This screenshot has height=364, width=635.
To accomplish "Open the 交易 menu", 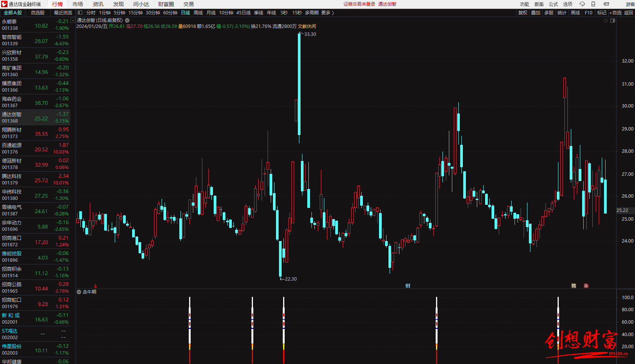I will (189, 4).
